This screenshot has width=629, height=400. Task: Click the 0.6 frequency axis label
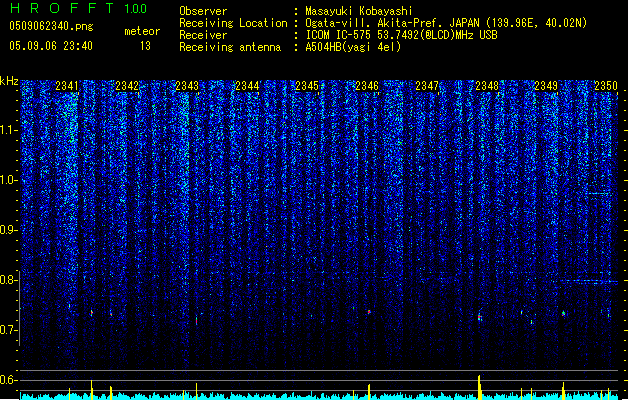9,380
